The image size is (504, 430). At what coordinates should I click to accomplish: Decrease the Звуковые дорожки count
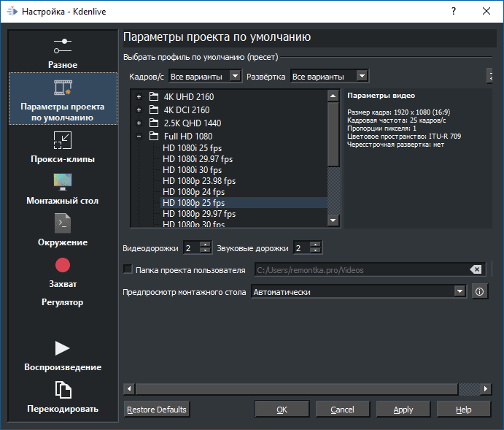[x=316, y=250]
